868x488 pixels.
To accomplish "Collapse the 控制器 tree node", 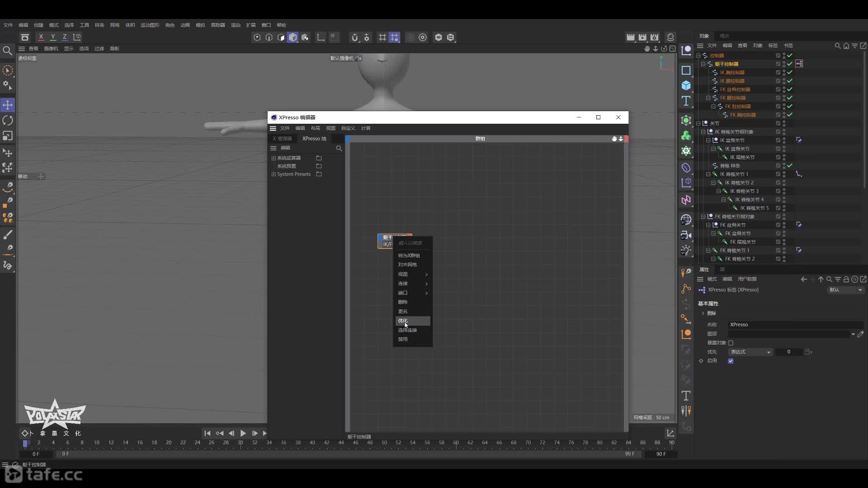I will point(698,56).
